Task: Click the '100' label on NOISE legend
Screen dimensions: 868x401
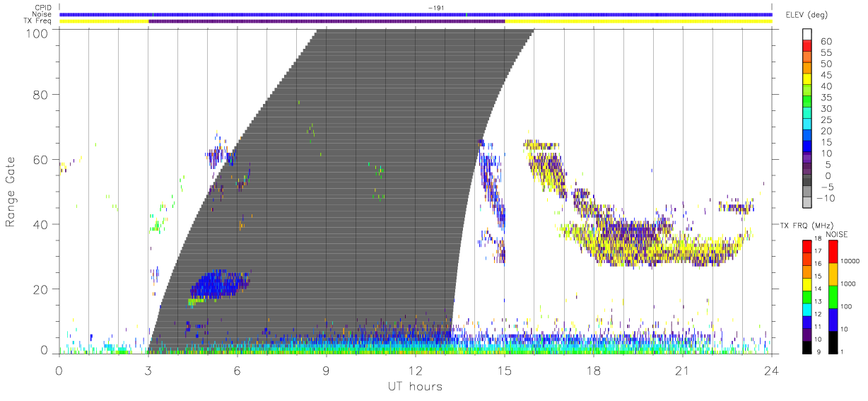Action: 845,306
